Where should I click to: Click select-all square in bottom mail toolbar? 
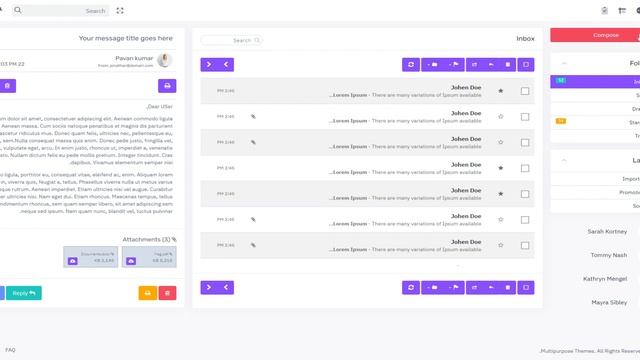point(526,287)
